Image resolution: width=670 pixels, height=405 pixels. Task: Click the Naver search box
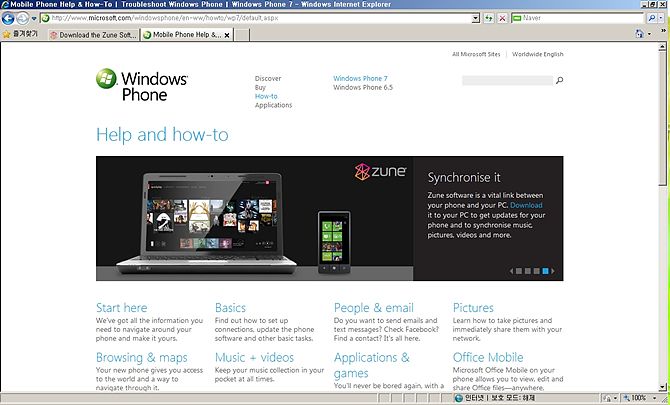[x=577, y=18]
